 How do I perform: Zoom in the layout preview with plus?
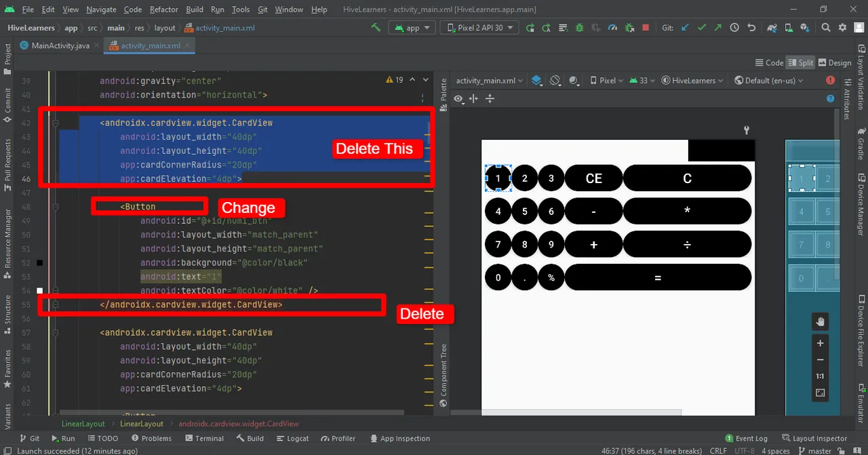coord(820,343)
